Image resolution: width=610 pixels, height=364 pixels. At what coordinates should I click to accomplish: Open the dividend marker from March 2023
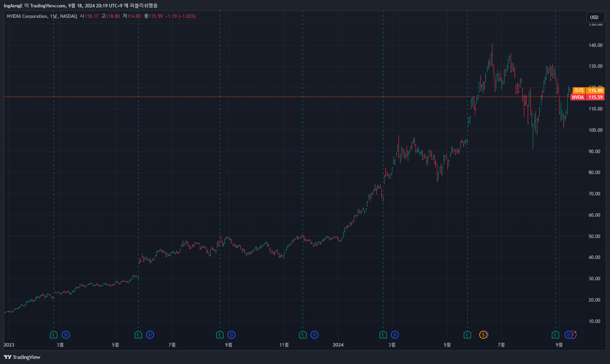coord(66,335)
